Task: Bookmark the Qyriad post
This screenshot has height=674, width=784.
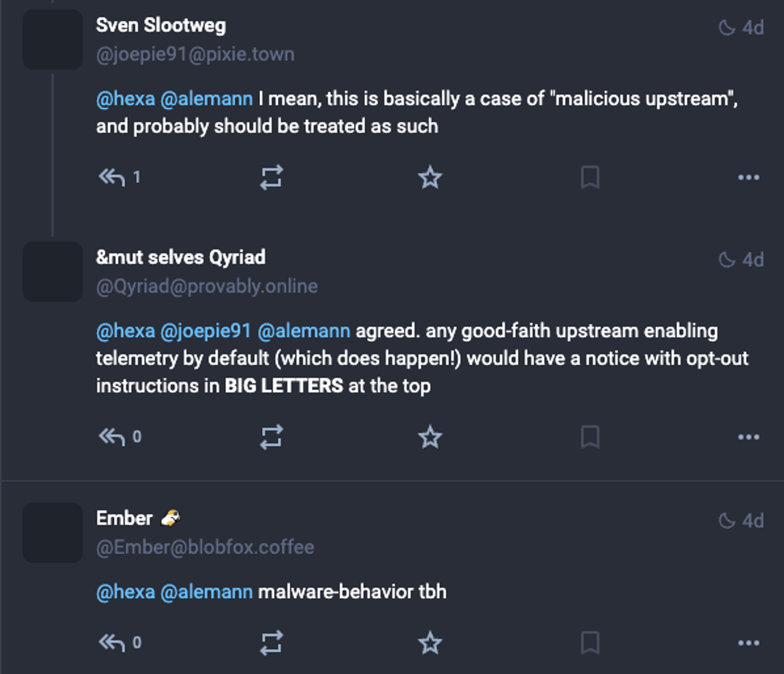Action: [590, 436]
